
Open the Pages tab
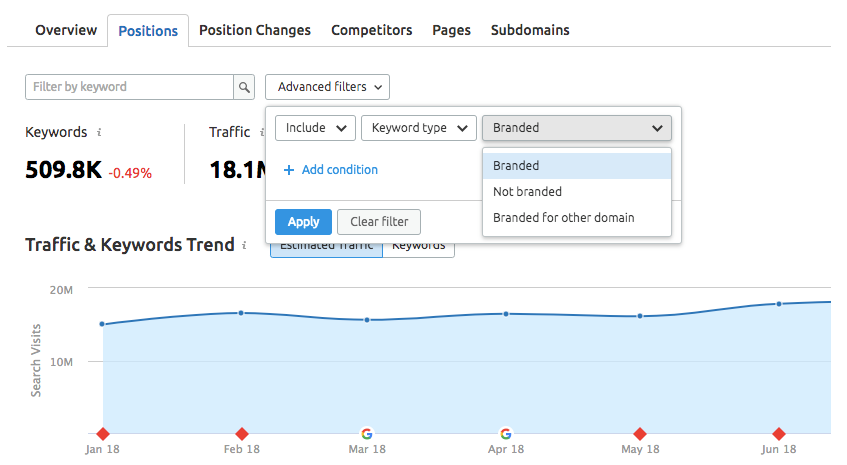tap(452, 30)
